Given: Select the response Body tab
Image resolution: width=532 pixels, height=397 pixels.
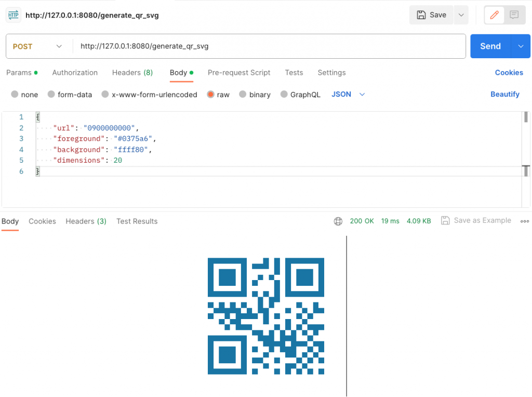Looking at the screenshot, I should pos(10,221).
